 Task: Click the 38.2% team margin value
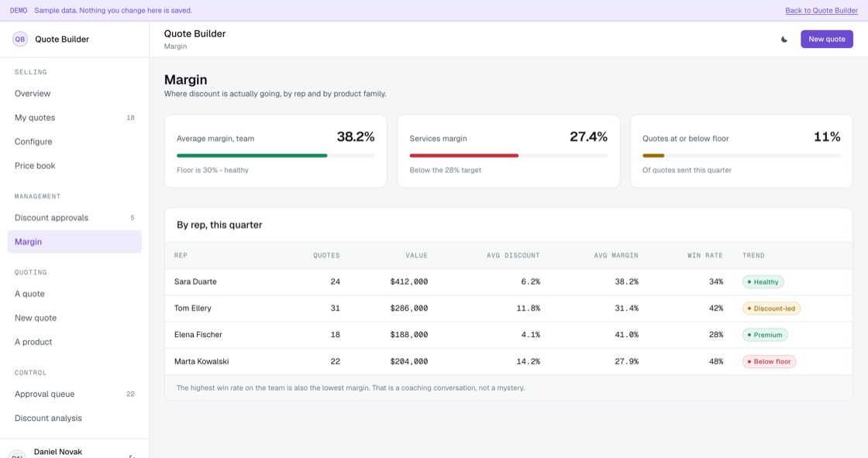(x=356, y=137)
